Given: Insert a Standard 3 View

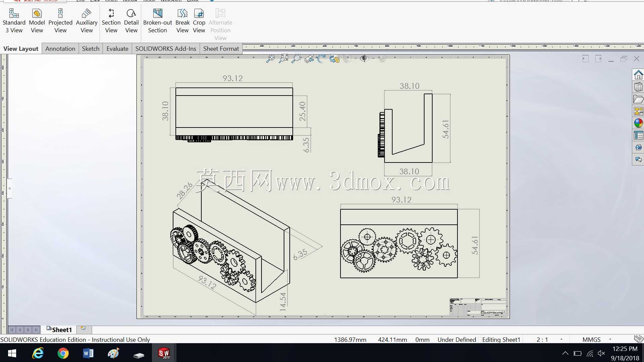Looking at the screenshot, I should click(x=14, y=21).
